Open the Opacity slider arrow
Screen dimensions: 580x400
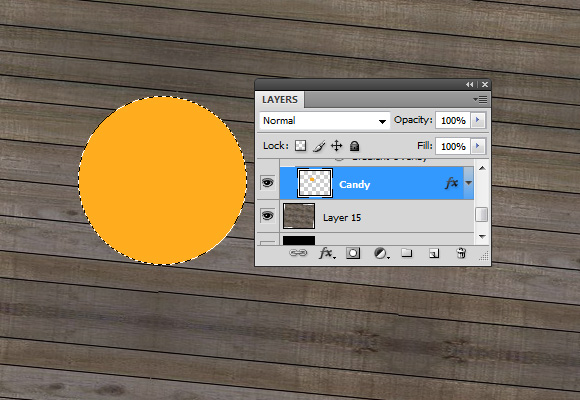(478, 120)
